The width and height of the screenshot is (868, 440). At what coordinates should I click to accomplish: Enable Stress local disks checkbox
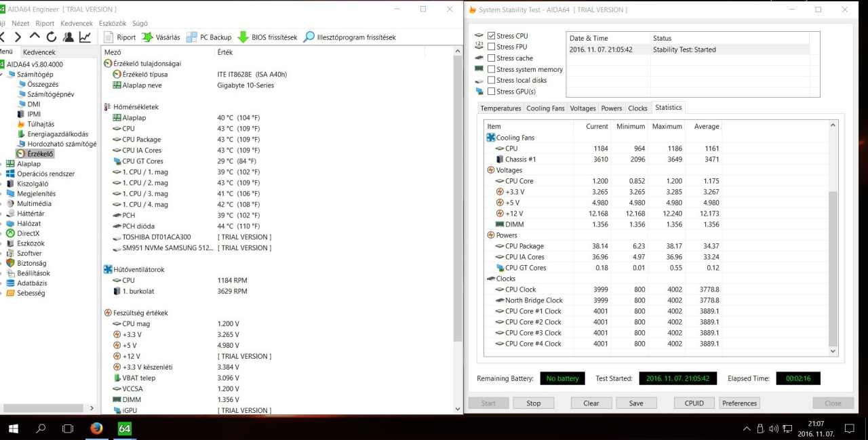coord(491,80)
